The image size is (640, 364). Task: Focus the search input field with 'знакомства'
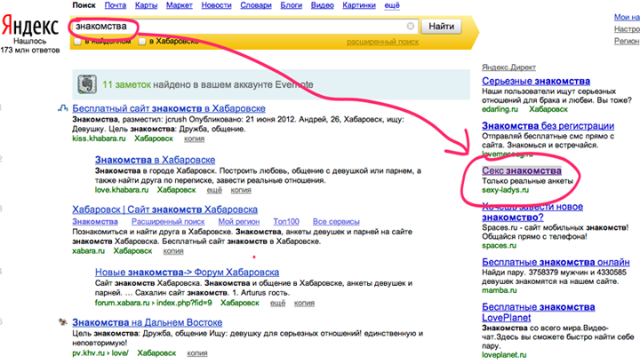[245, 27]
